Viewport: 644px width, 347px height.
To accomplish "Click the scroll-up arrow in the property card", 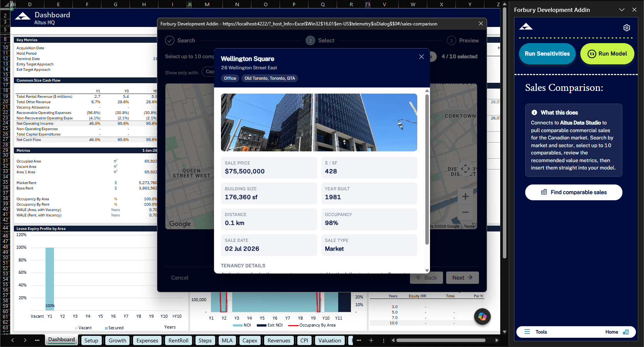I will click(427, 91).
